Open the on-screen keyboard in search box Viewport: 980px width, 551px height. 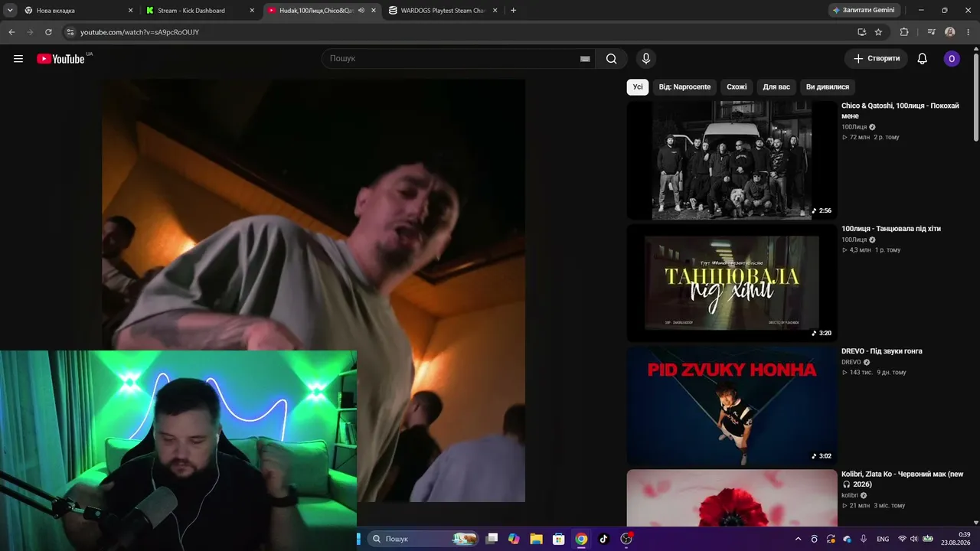[585, 59]
